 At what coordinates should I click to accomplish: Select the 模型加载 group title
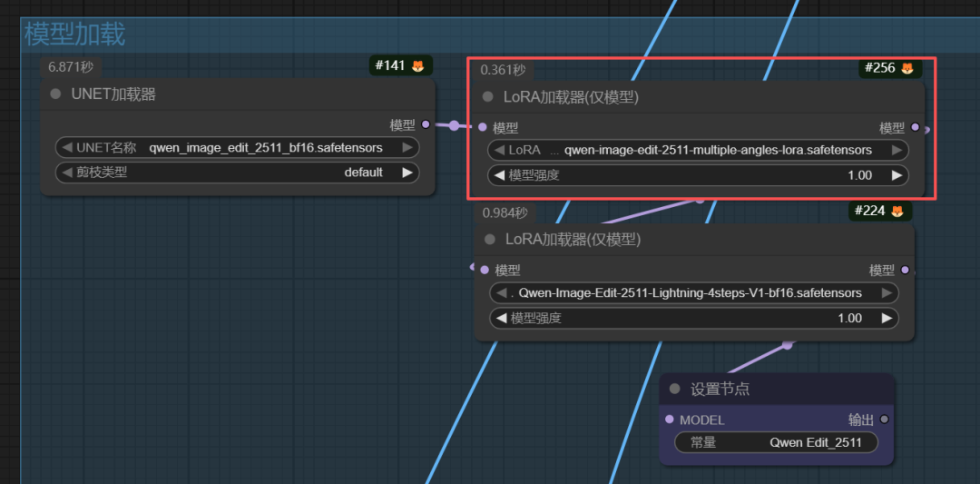tap(75, 35)
